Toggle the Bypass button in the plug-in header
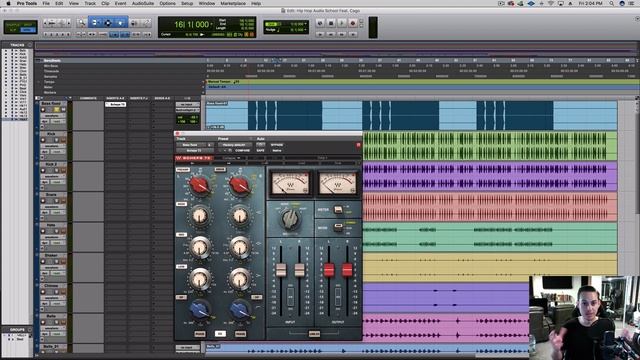The image size is (640, 360). (x=276, y=145)
